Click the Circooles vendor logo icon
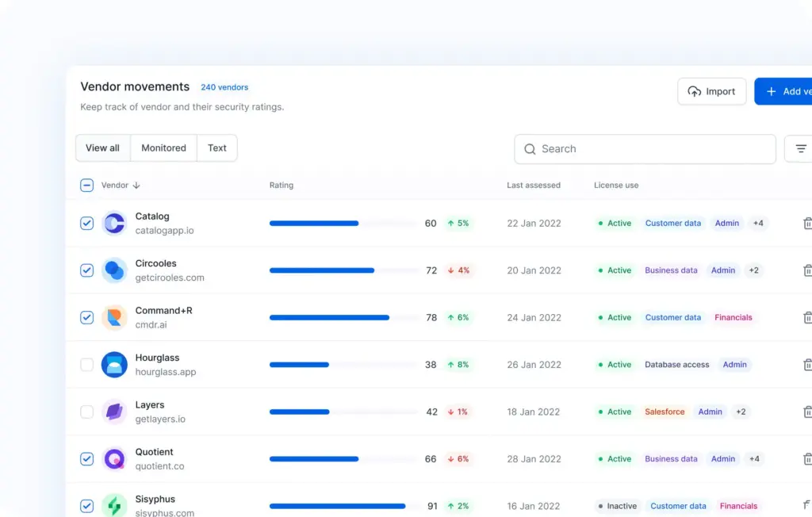Image resolution: width=812 pixels, height=517 pixels. pos(114,270)
